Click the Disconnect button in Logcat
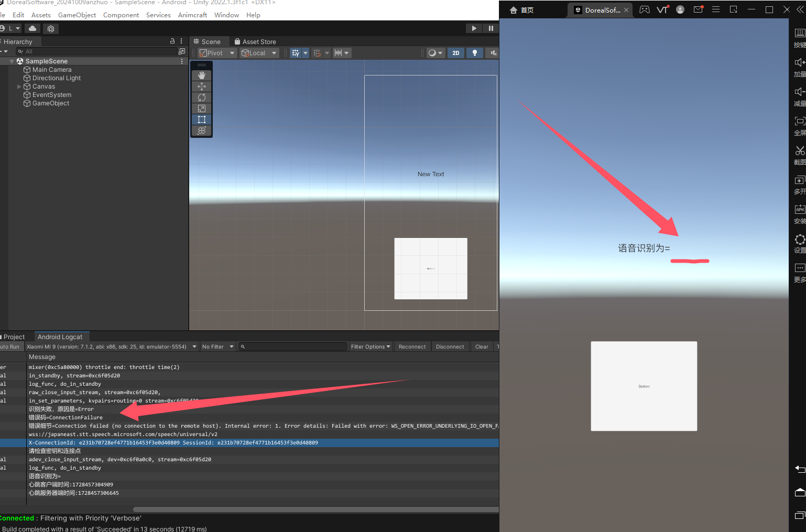Image resolution: width=806 pixels, height=532 pixels. coord(450,347)
